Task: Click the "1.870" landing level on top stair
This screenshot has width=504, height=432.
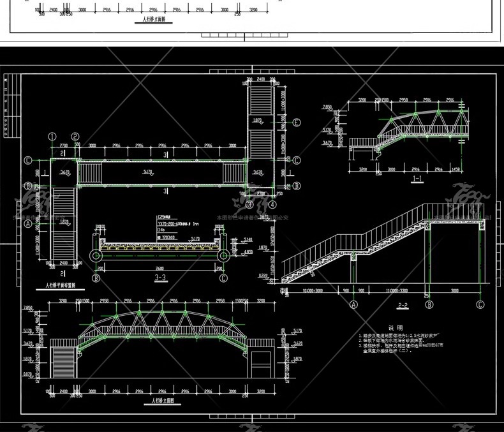Action: tap(257, 121)
